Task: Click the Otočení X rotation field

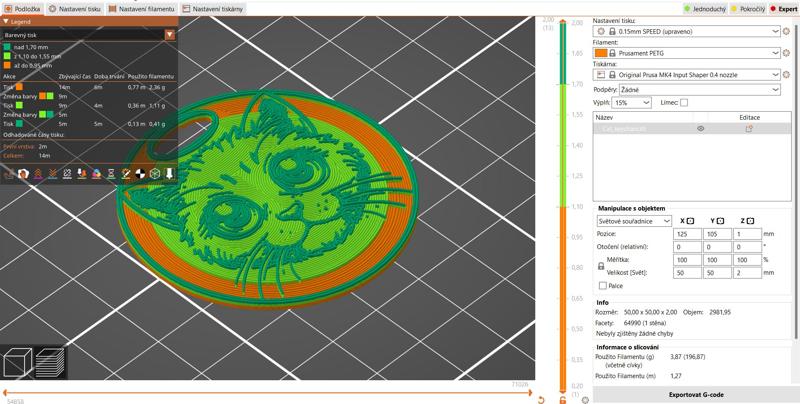Action: pyautogui.click(x=687, y=247)
